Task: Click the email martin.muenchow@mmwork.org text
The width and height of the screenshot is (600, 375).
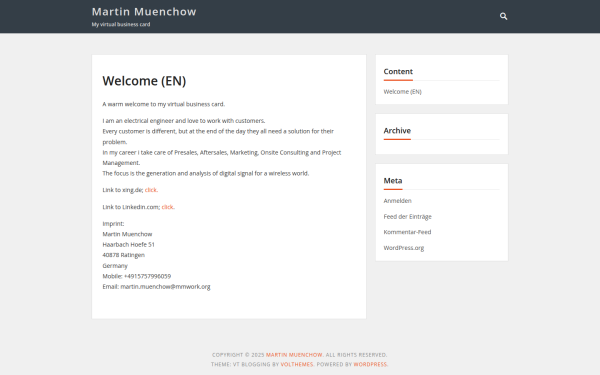Action: [166, 287]
